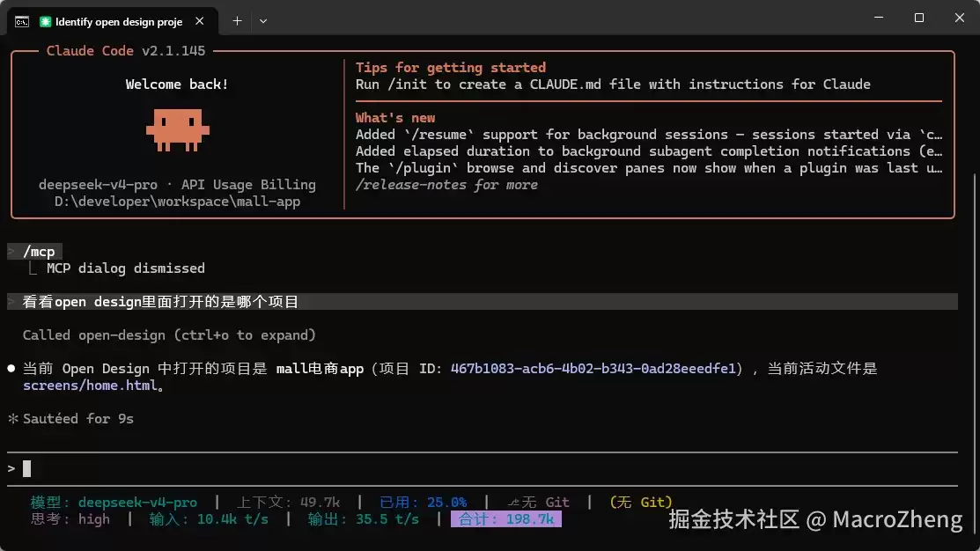The height and width of the screenshot is (551, 980).
Task: Click the green Claude session tab icon
Action: pyautogui.click(x=45, y=22)
